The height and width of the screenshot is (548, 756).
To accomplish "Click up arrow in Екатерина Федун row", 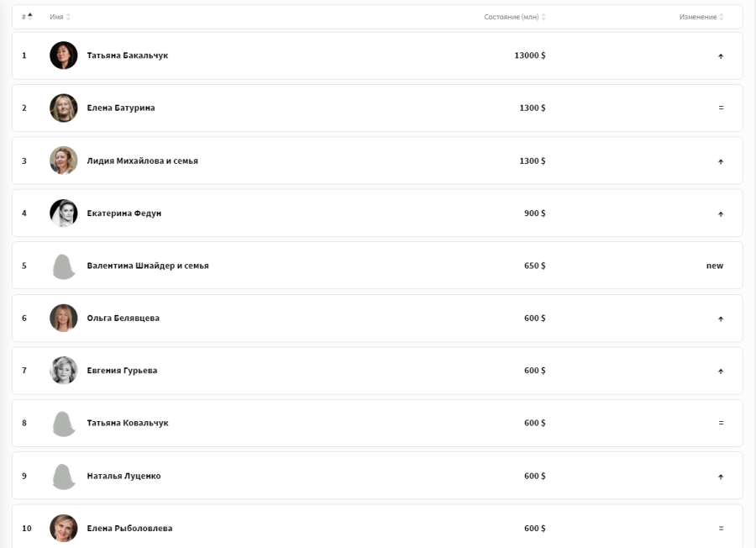I will tap(721, 214).
